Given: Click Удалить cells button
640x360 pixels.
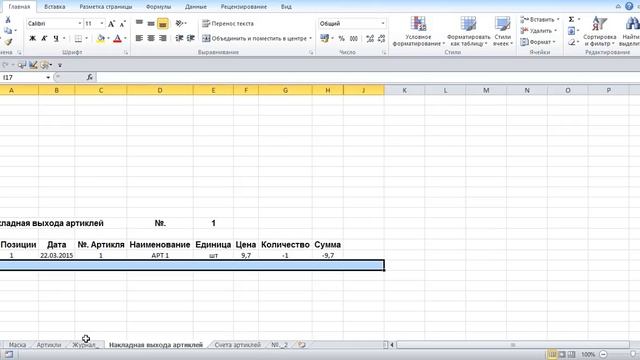Looking at the screenshot, I should pos(538,31).
